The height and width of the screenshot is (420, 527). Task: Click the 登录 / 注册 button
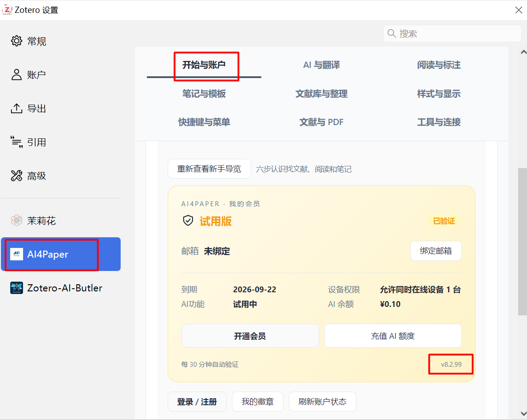tap(197, 401)
